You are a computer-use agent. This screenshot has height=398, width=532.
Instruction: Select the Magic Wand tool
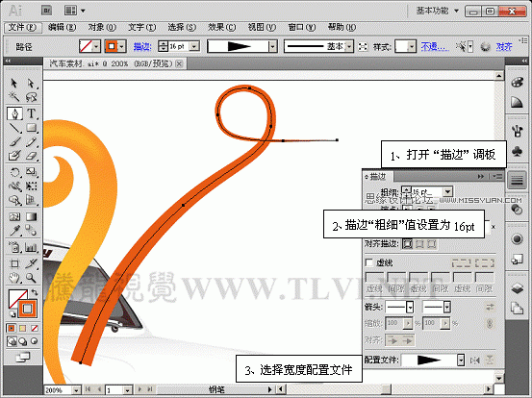[x=13, y=97]
